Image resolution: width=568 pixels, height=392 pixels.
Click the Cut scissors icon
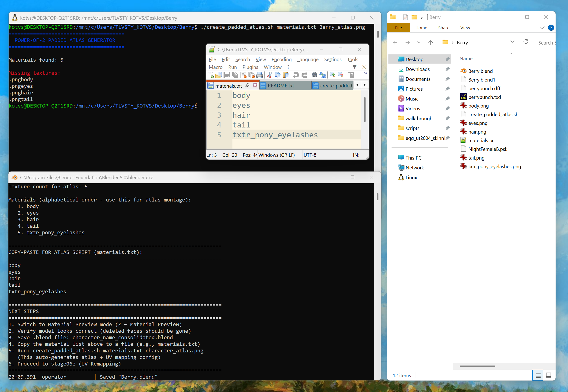click(269, 75)
